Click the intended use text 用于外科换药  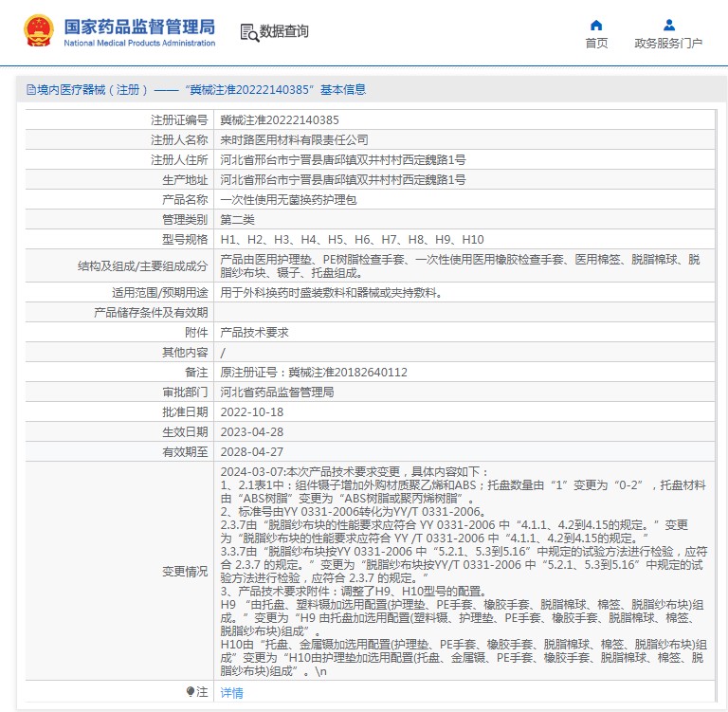coord(332,293)
